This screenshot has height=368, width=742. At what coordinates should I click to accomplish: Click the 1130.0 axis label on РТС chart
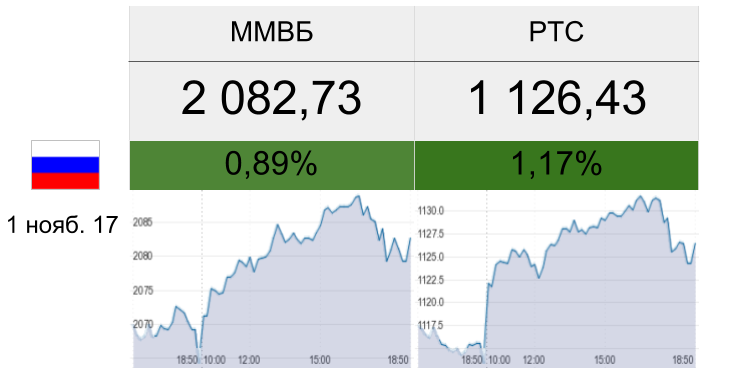coord(431,211)
